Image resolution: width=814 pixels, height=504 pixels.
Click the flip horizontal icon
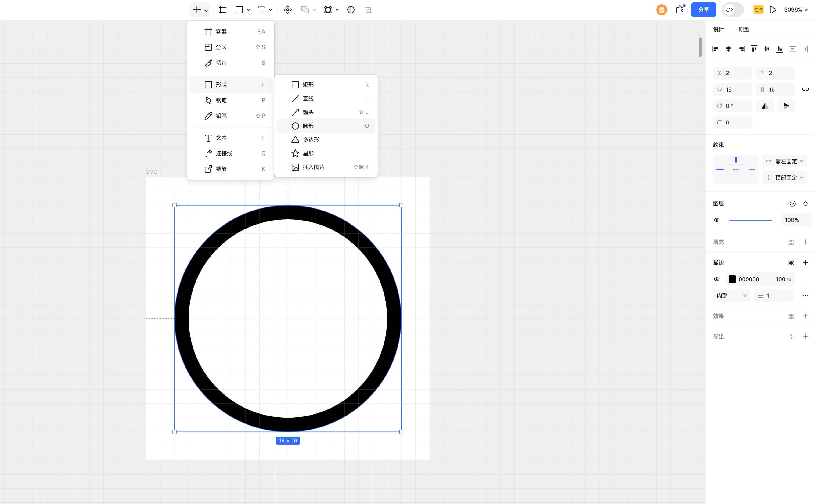coord(765,106)
